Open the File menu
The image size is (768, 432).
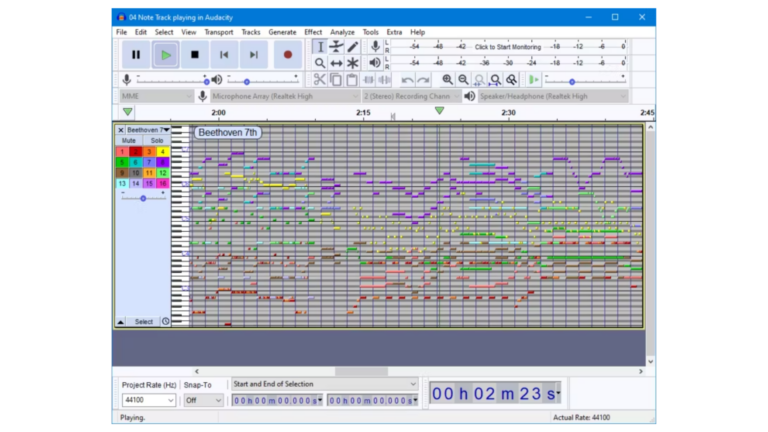tap(121, 32)
